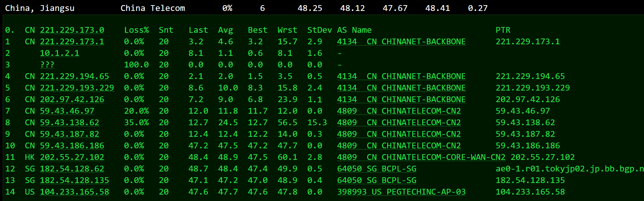
Task: Click the 35.0% loss value on hop 8
Action: [x=136, y=123]
